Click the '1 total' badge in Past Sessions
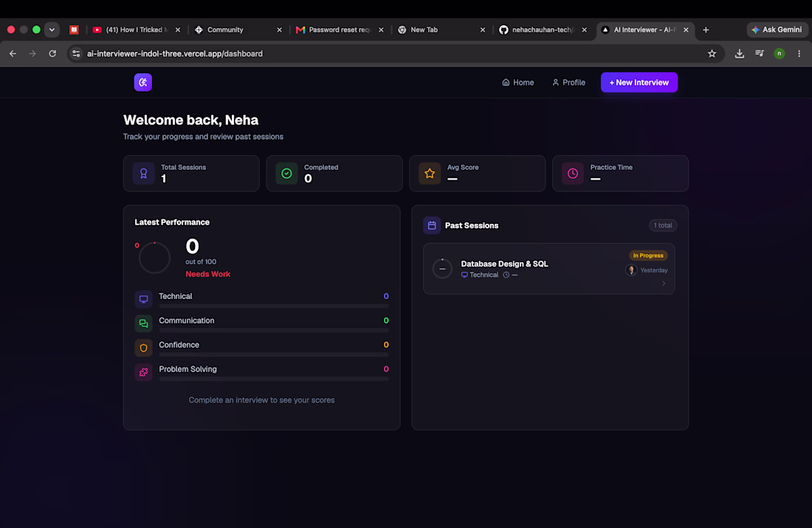This screenshot has height=528, width=812. coord(663,225)
